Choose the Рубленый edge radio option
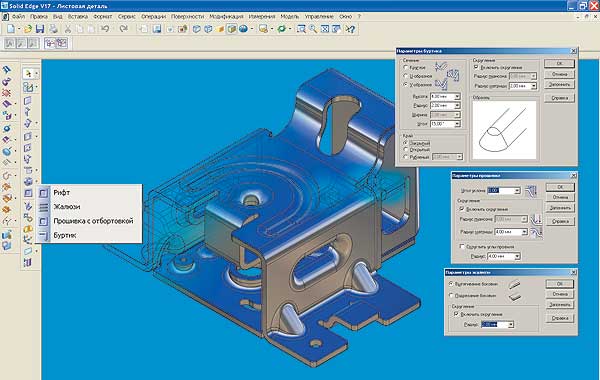 click(x=406, y=157)
